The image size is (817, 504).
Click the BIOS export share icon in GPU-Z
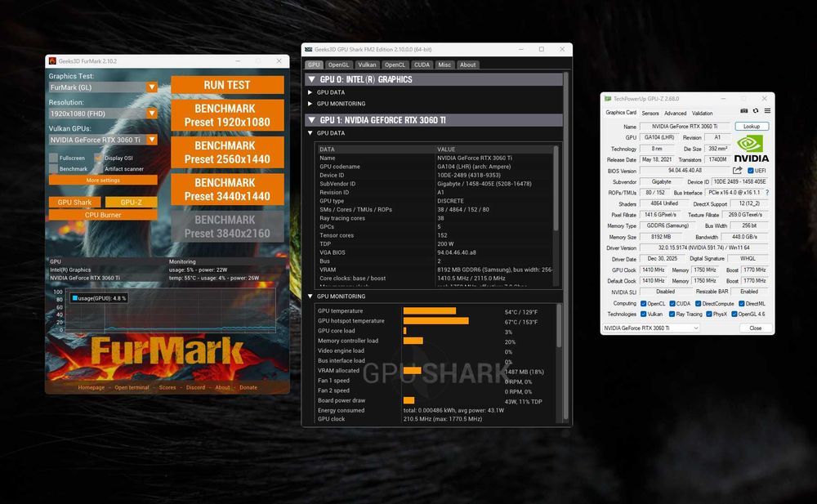pos(737,171)
